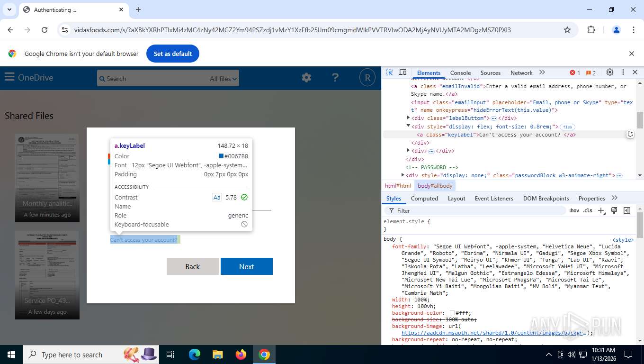The image size is (644, 364).
Task: Toggle the rendering emulations paintbrush icon
Action: point(614,210)
